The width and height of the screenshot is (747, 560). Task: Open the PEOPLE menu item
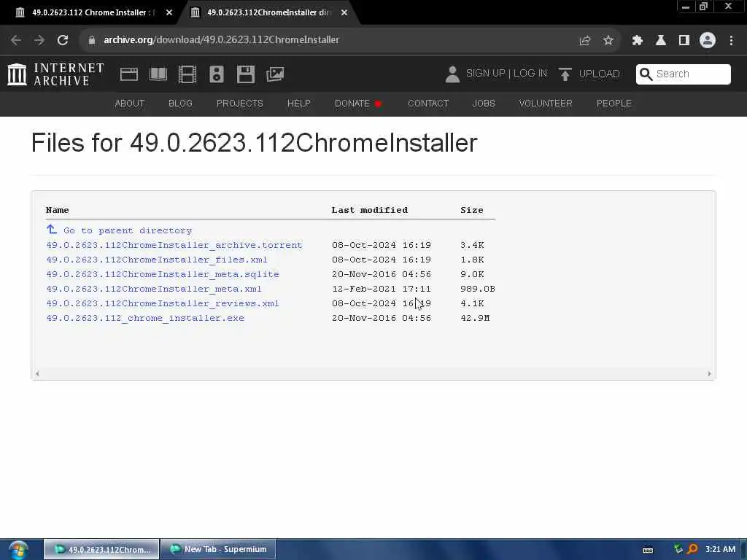tap(614, 104)
